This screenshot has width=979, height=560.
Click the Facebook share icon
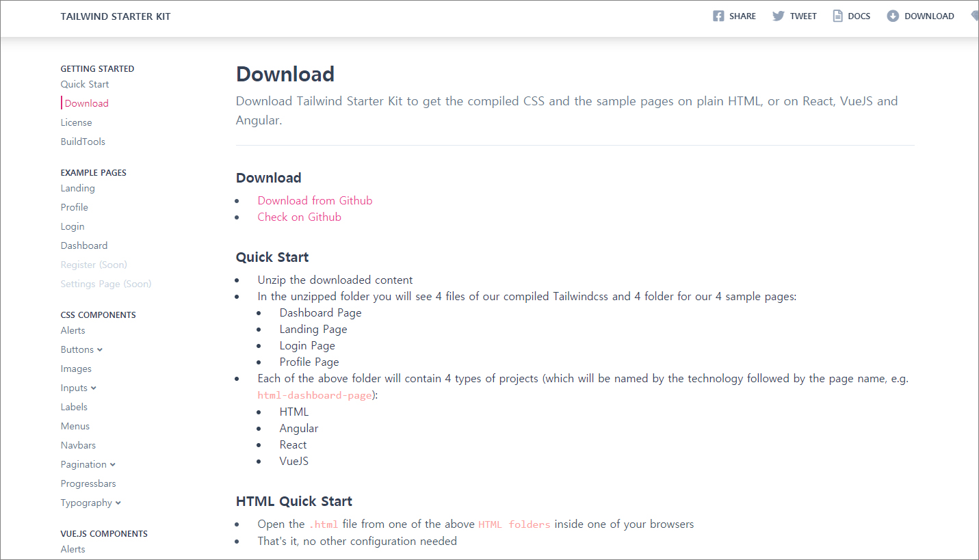pos(718,16)
